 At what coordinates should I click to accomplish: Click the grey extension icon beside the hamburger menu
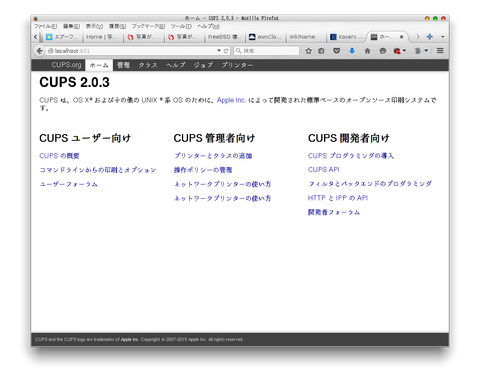(418, 51)
